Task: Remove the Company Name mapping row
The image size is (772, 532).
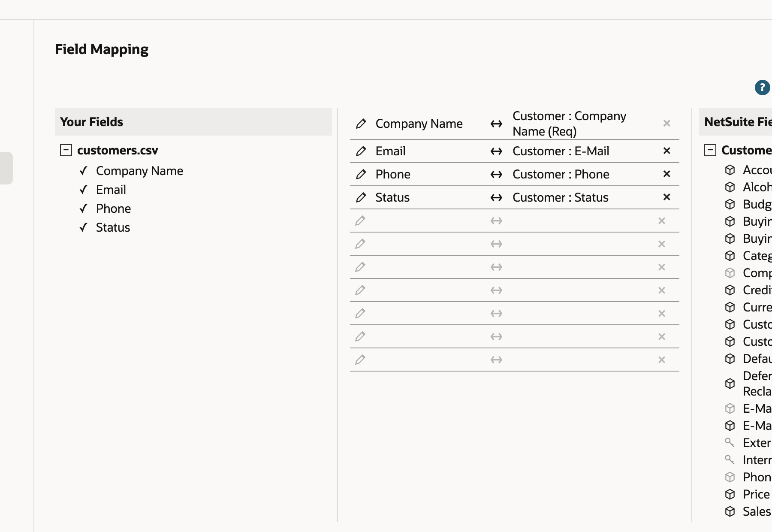Action: pos(666,124)
